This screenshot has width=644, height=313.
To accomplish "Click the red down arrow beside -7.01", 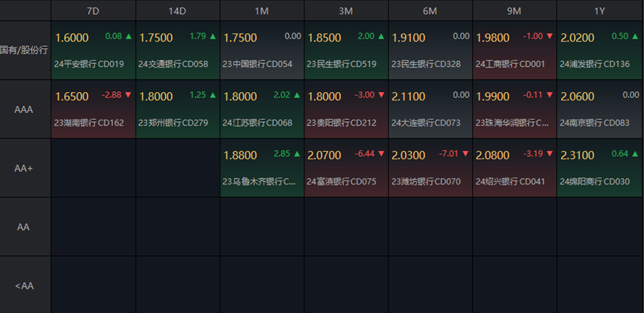I will point(465,154).
